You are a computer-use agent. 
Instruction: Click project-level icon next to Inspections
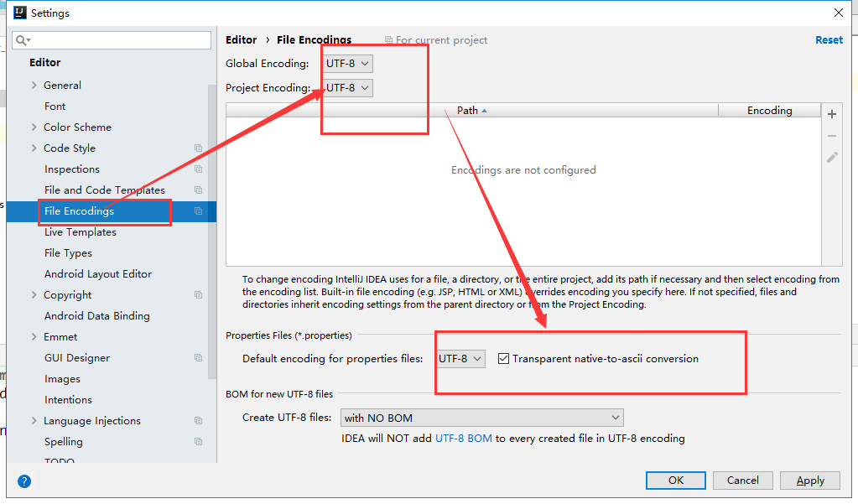pyautogui.click(x=198, y=169)
